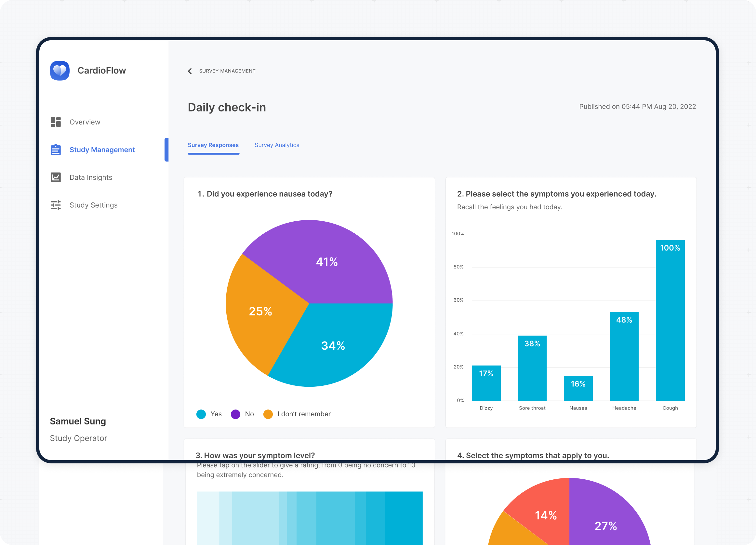Screen dimensions: 756x545
Task: Click the Cough 100% bar
Action: 670,320
